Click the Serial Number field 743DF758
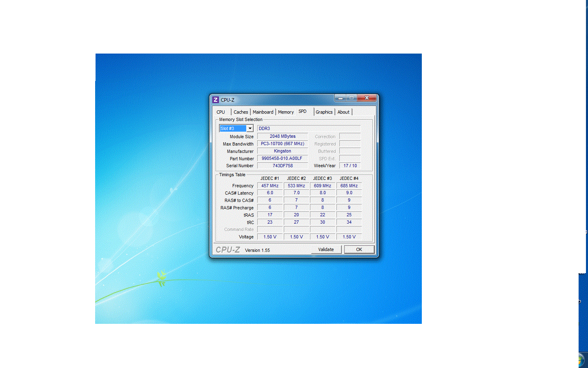This screenshot has height=368, width=588. (283, 166)
